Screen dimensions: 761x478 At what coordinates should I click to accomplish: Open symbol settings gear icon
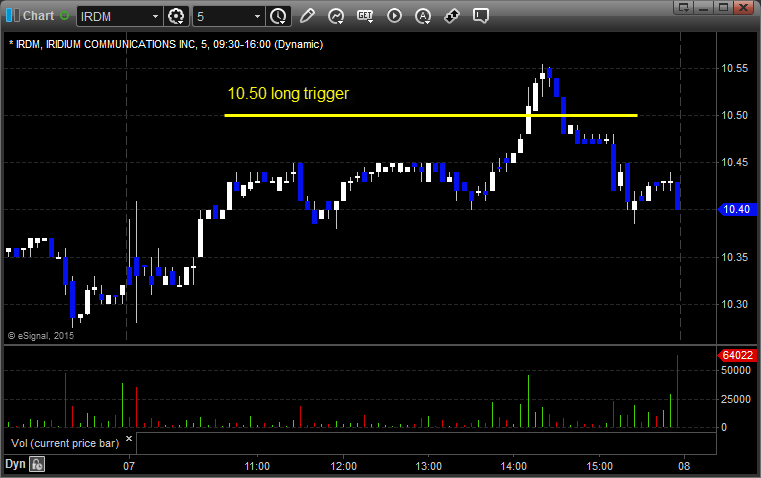pyautogui.click(x=176, y=16)
